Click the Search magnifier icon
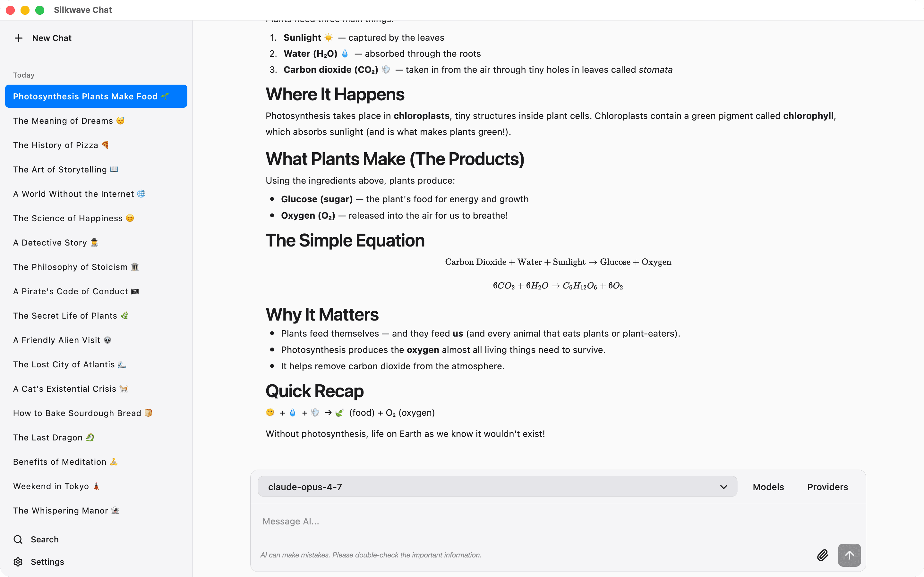The width and height of the screenshot is (924, 577). [18, 539]
